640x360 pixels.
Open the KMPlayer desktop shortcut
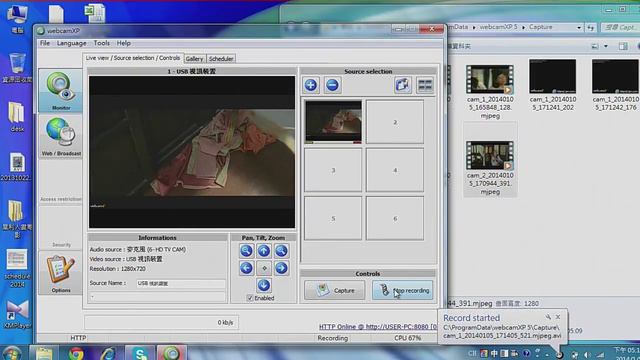pyautogui.click(x=17, y=315)
